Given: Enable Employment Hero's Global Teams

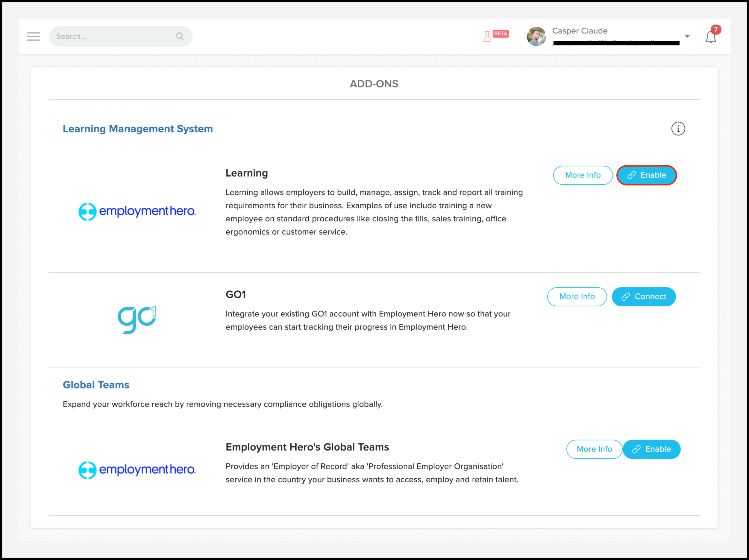Looking at the screenshot, I should [651, 449].
